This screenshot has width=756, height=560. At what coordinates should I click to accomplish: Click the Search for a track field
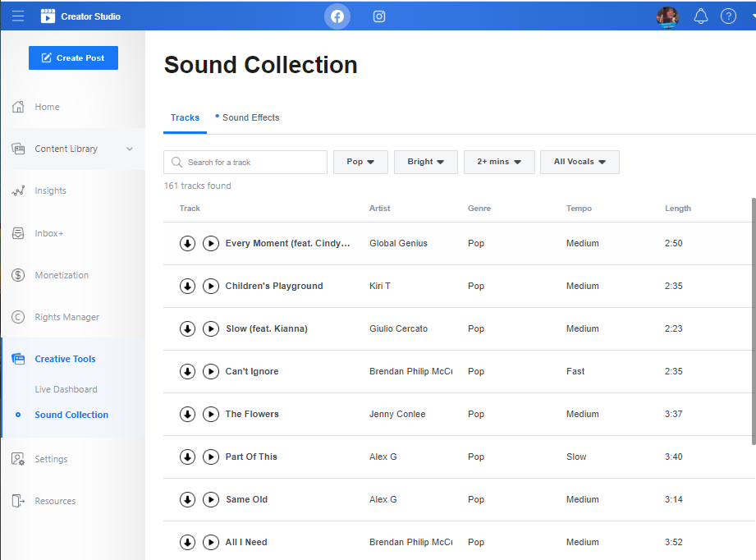click(245, 162)
